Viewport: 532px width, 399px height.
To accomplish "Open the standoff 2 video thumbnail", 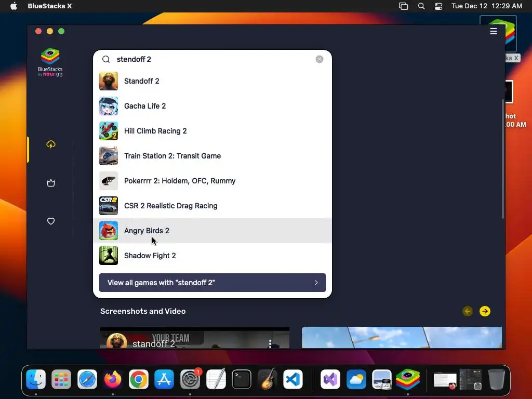I will [x=195, y=338].
